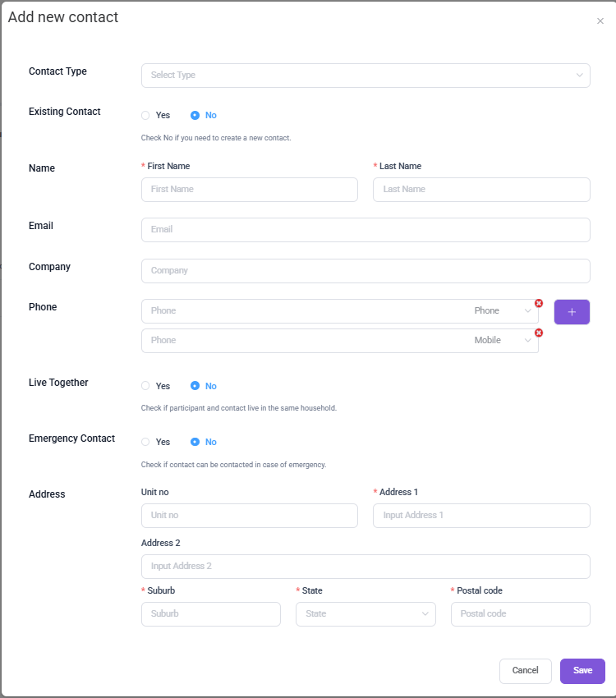Add another phone field with plus button
The width and height of the screenshot is (616, 698).
point(572,312)
